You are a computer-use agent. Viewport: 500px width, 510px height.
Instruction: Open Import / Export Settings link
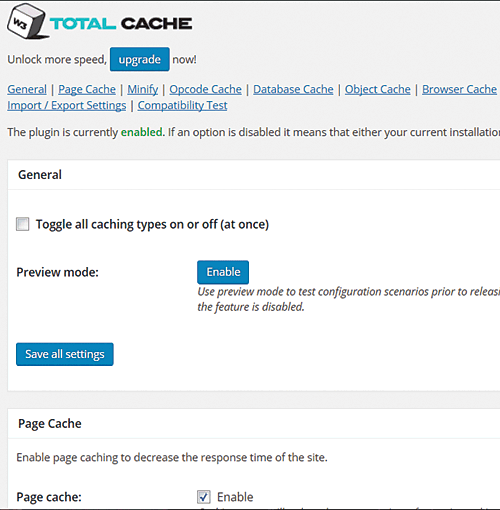(x=67, y=105)
